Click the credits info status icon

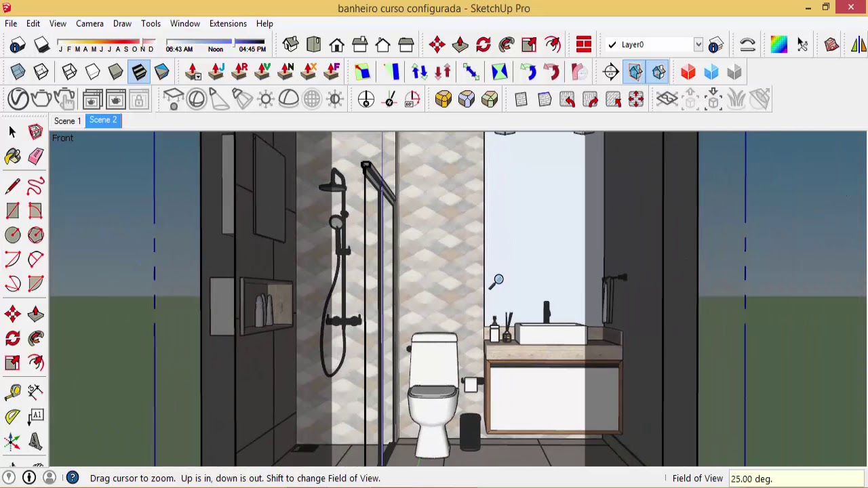coord(28,478)
